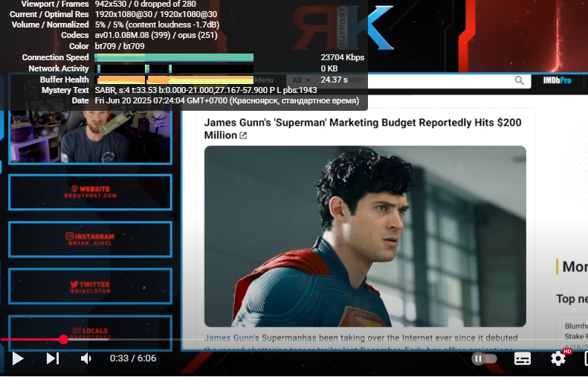Click the Mystery Text SABR value

206,90
